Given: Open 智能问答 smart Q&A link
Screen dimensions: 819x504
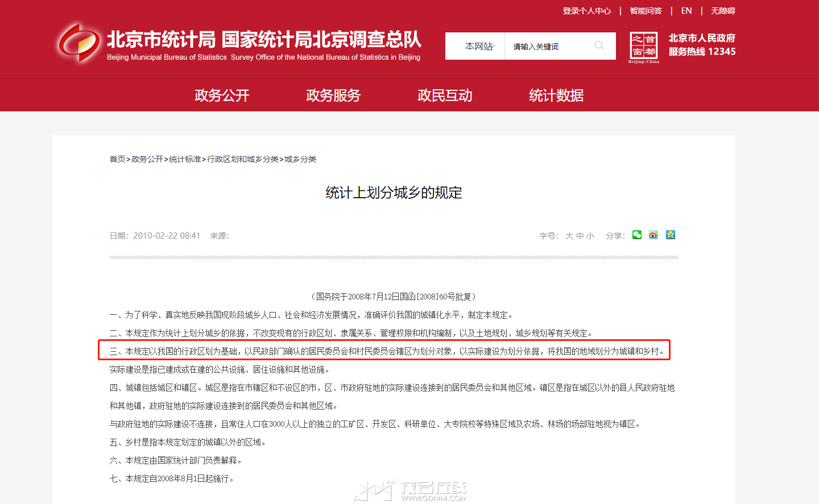Looking at the screenshot, I should [x=646, y=11].
